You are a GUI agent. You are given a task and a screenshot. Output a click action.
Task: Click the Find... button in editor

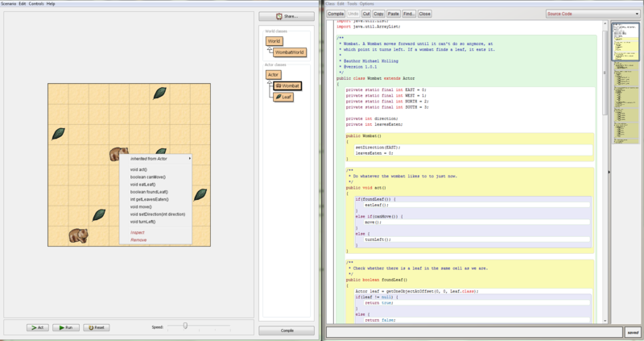(409, 14)
